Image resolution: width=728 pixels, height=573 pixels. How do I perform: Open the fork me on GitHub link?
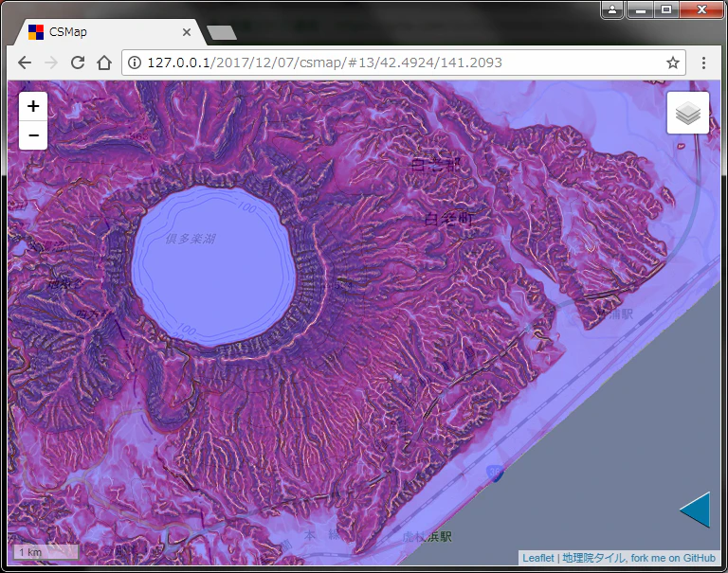[x=673, y=558]
